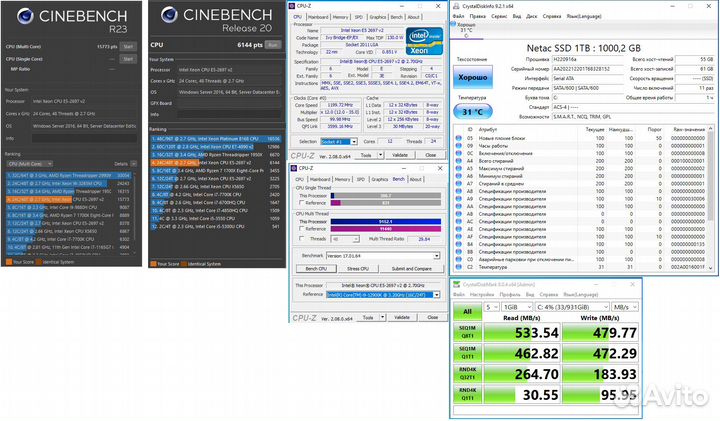This screenshot has height=421, width=720.
Task: Open the Benchmark version dropdown
Action: [436, 256]
